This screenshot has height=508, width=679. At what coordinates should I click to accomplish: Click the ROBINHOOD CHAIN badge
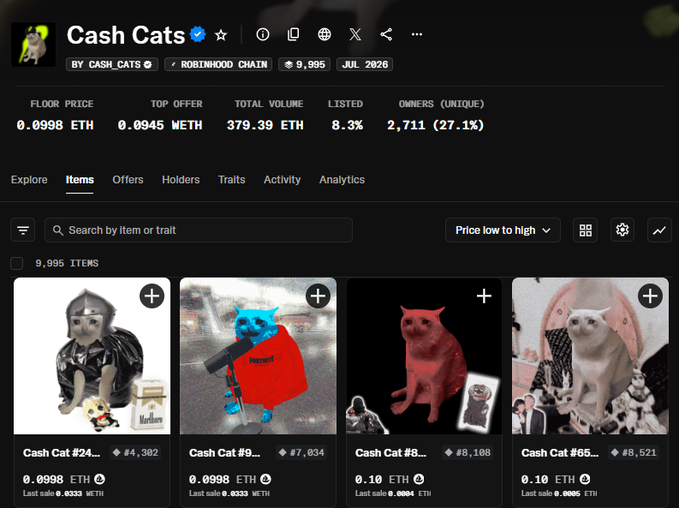coord(218,65)
